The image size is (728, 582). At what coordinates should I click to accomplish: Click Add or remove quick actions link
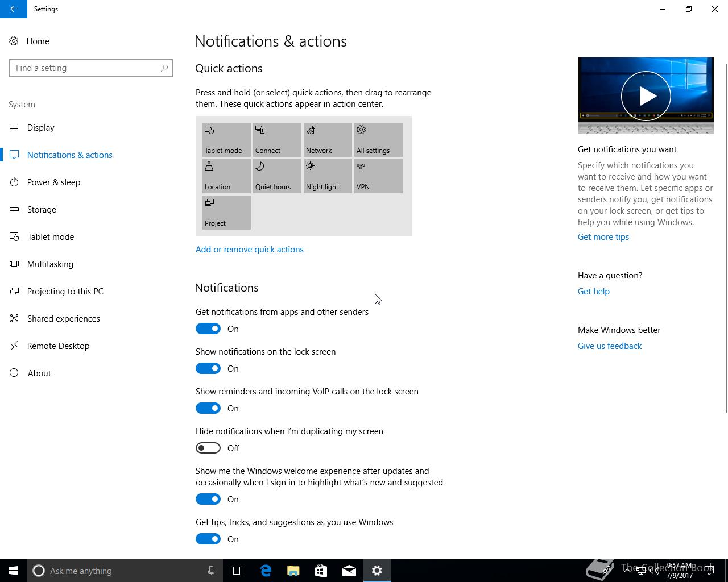250,249
